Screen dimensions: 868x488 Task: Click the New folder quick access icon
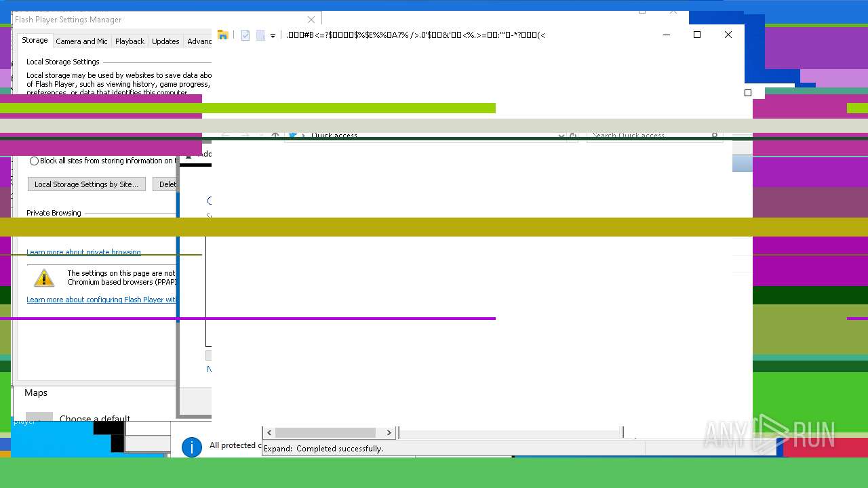point(260,35)
